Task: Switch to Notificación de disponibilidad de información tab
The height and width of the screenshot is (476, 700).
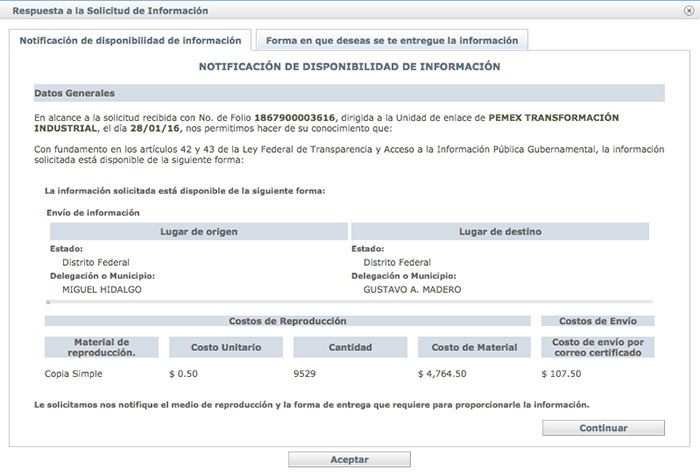Action: coord(130,41)
